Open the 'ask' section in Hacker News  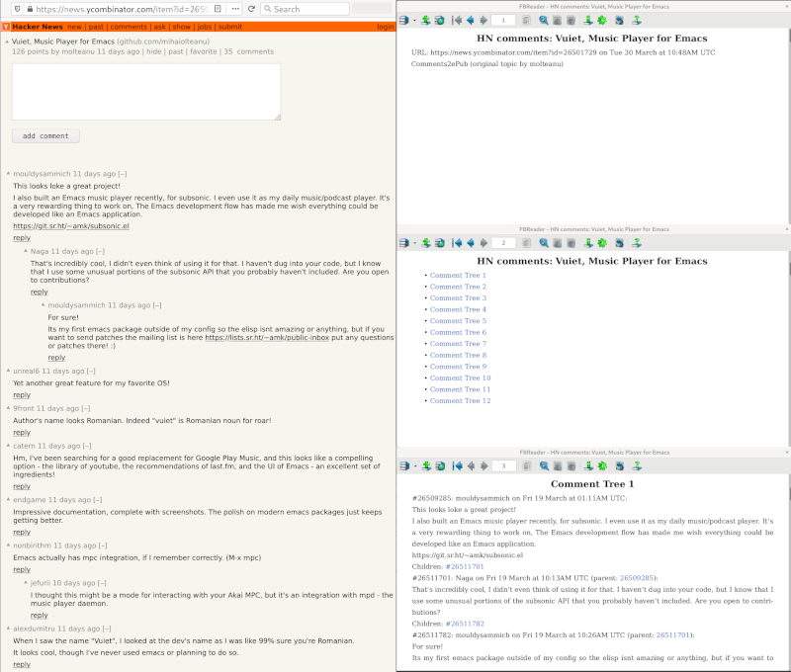tap(159, 27)
